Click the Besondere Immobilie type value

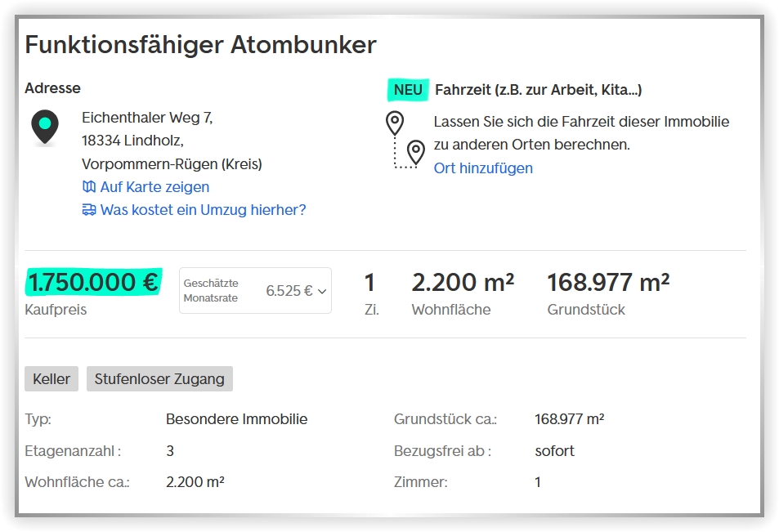[236, 419]
